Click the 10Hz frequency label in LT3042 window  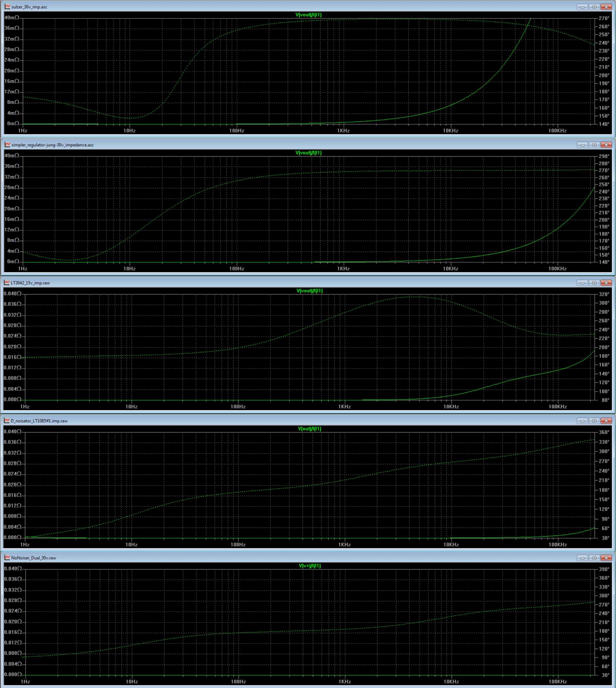coord(131,406)
